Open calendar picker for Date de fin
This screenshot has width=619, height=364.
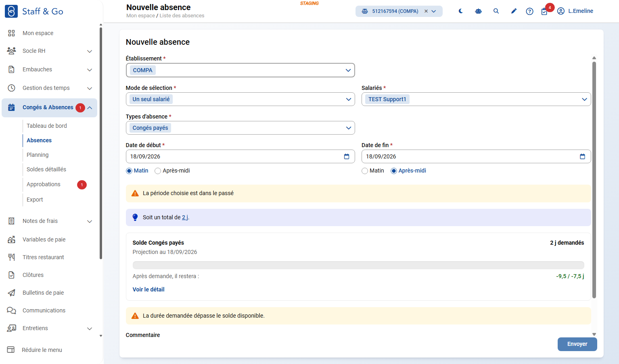click(582, 156)
